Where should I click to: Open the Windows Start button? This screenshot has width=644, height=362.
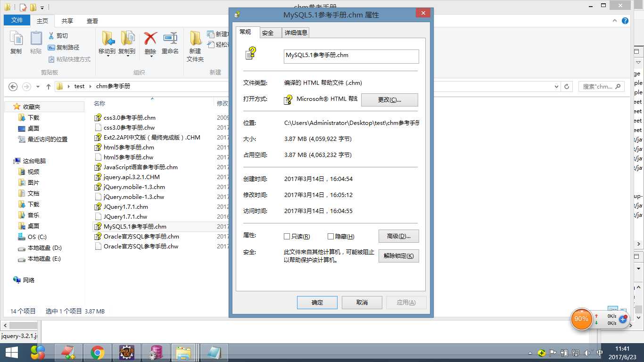coord(11,352)
